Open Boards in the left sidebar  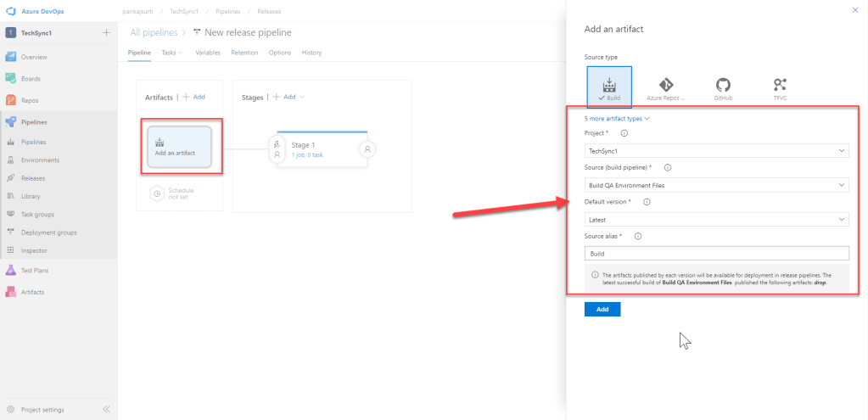tap(31, 79)
